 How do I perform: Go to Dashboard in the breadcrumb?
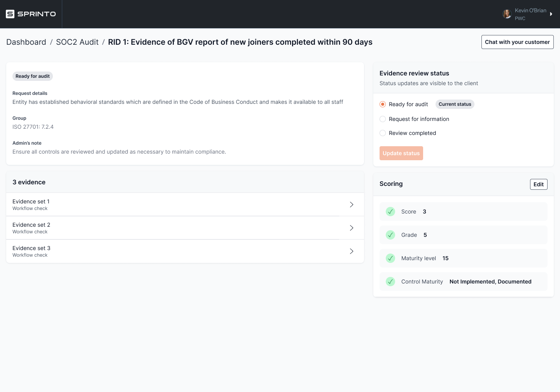click(26, 42)
